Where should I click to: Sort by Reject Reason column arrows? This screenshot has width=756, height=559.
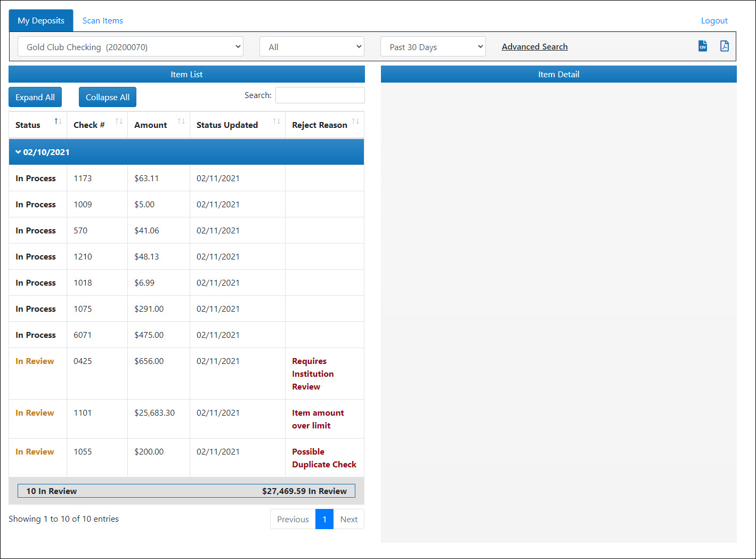[x=355, y=122]
